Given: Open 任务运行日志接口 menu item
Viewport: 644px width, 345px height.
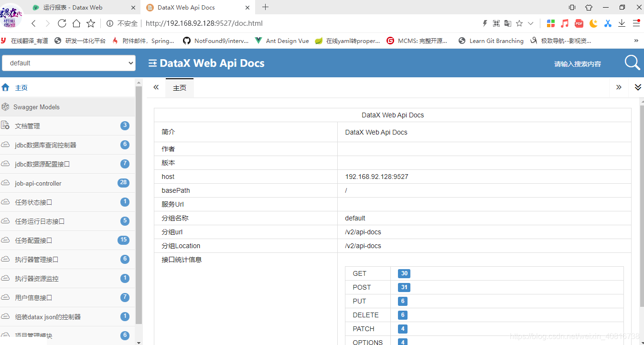Looking at the screenshot, I should (67, 221).
